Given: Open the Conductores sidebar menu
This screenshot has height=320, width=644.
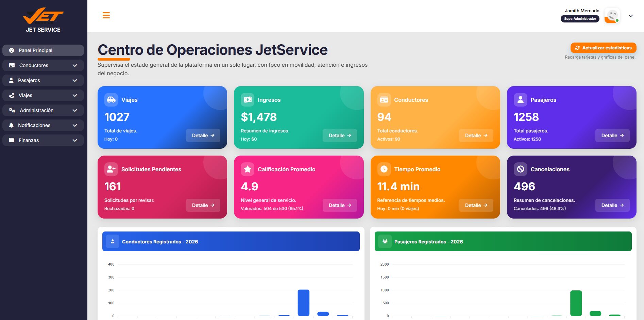Looking at the screenshot, I should click(x=43, y=65).
